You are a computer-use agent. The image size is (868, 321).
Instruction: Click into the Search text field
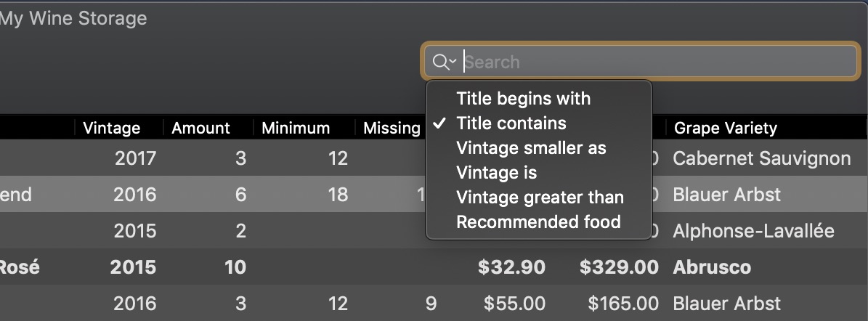point(659,62)
